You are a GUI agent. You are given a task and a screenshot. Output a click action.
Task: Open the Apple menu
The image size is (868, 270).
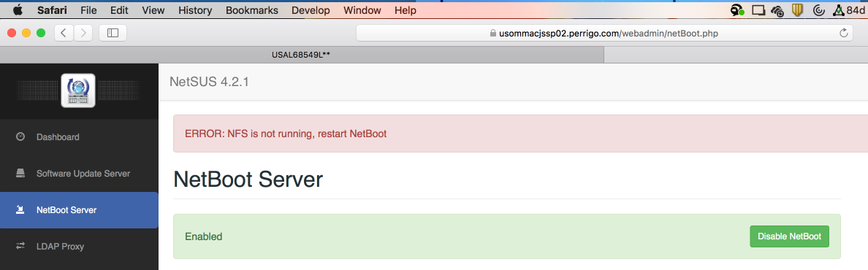pyautogui.click(x=17, y=10)
